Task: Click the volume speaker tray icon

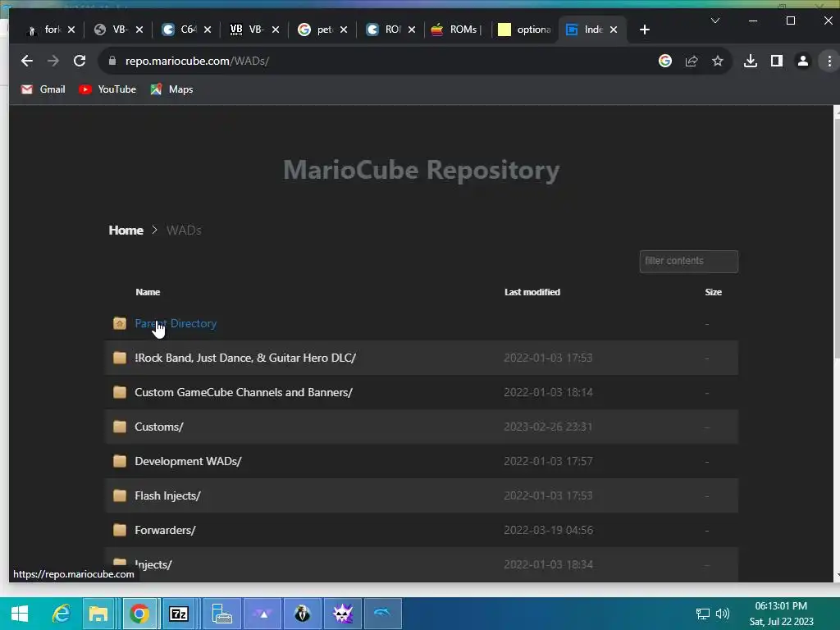Action: 723,614
